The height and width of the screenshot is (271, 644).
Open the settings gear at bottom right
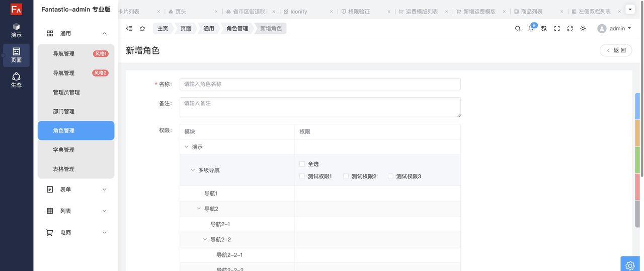630,265
